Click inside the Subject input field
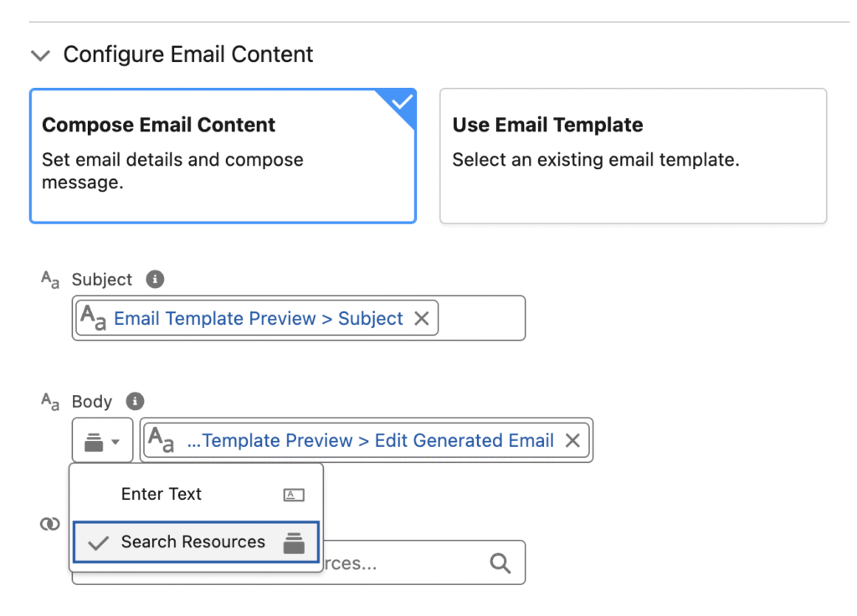Viewport: 857px width, 616px height. [x=481, y=318]
